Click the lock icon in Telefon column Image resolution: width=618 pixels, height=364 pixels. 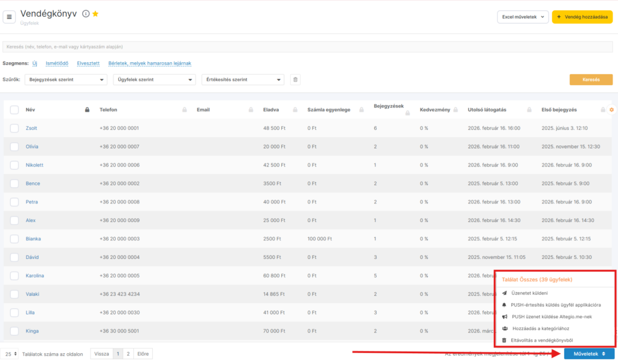[x=185, y=110]
